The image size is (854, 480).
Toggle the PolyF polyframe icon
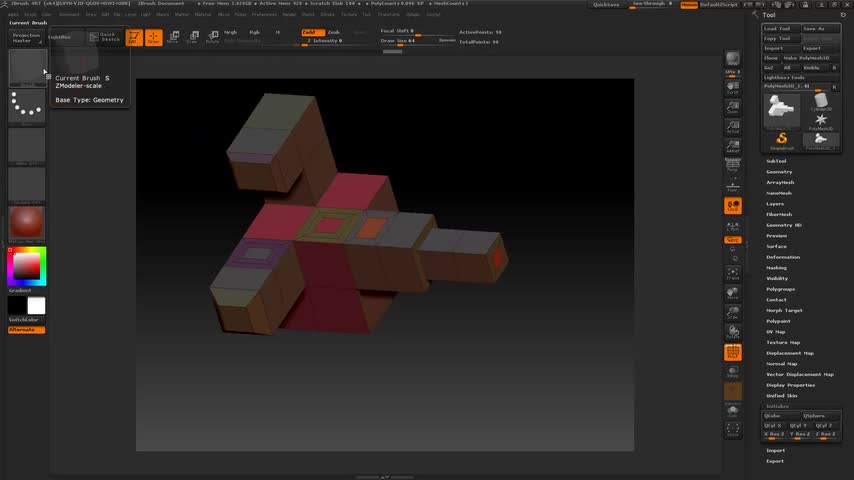733,353
